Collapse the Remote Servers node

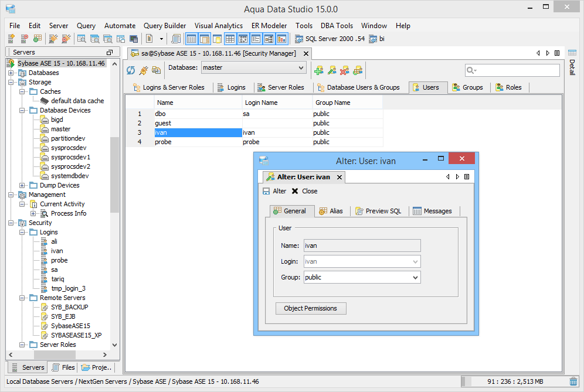22,298
